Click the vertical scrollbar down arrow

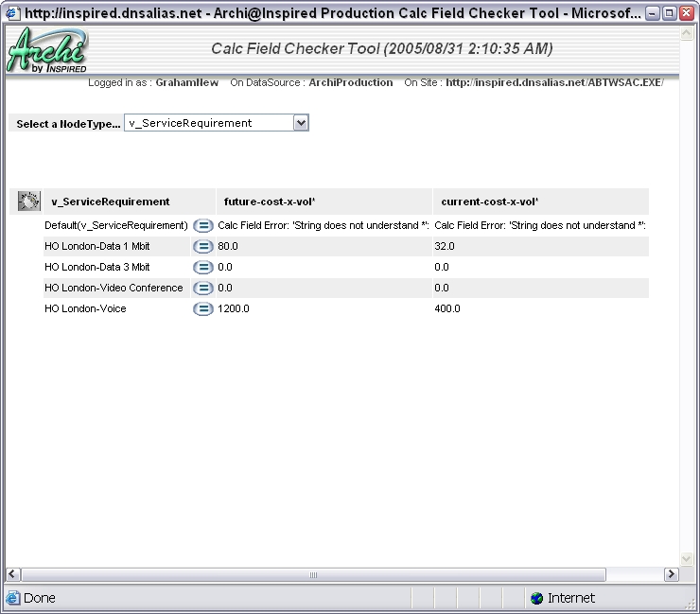point(687,559)
